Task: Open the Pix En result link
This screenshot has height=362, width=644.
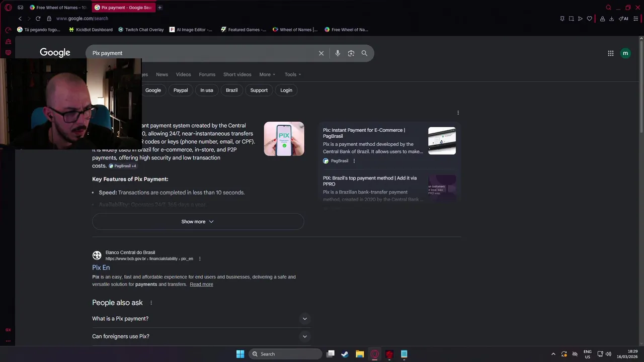Action: 101,267
